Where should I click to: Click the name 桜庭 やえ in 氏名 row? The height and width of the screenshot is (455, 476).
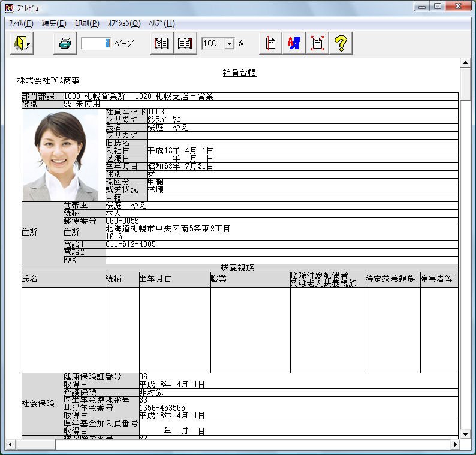[x=168, y=128]
